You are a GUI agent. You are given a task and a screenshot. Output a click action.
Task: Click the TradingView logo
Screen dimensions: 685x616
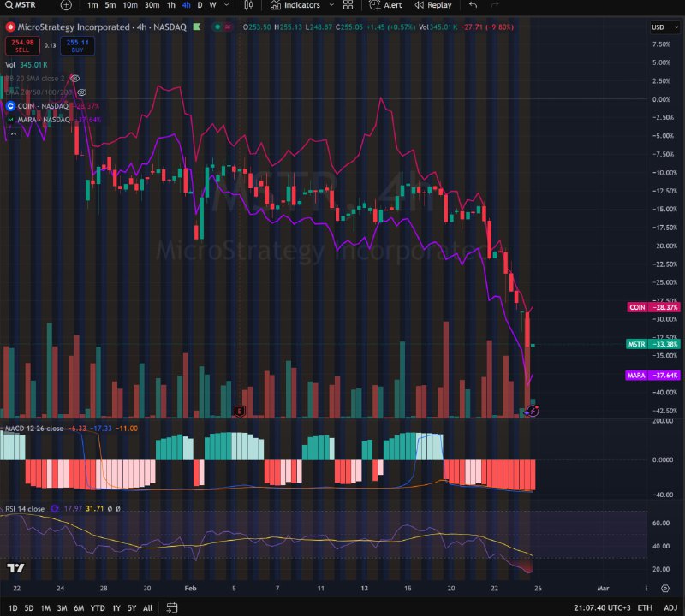pyautogui.click(x=15, y=568)
